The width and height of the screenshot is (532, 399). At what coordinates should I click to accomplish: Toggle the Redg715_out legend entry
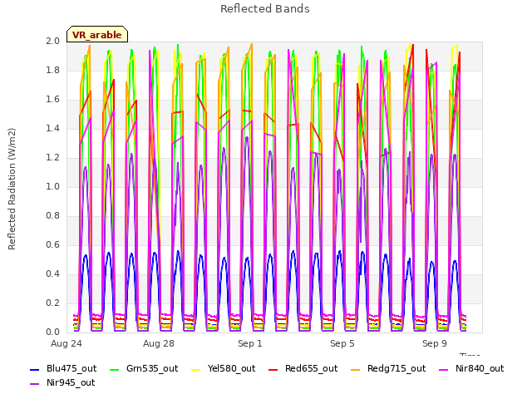(388, 369)
